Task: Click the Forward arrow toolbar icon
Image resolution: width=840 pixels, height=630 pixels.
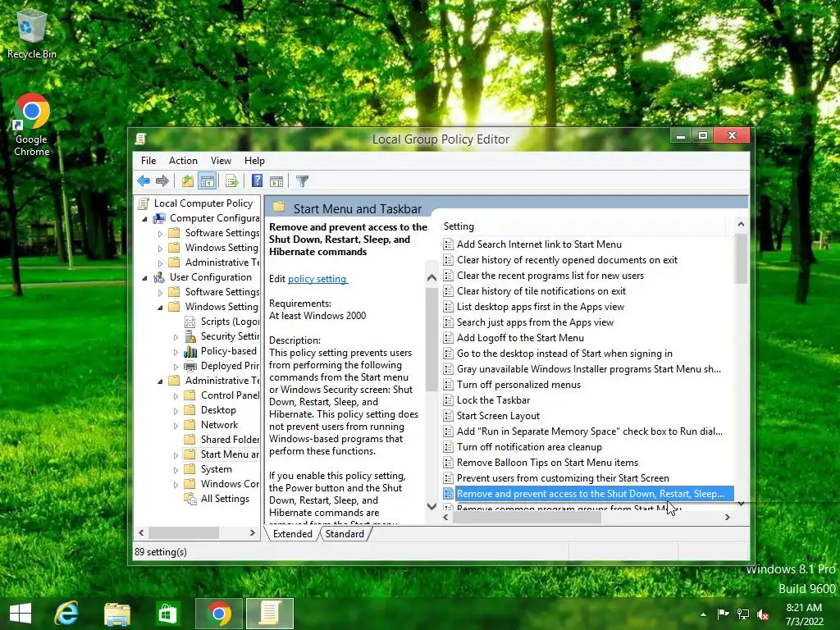Action: [162, 181]
